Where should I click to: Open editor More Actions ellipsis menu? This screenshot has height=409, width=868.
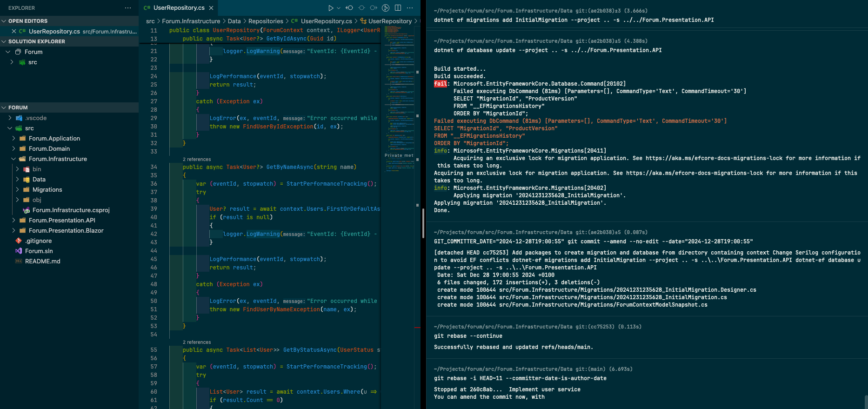tap(410, 8)
